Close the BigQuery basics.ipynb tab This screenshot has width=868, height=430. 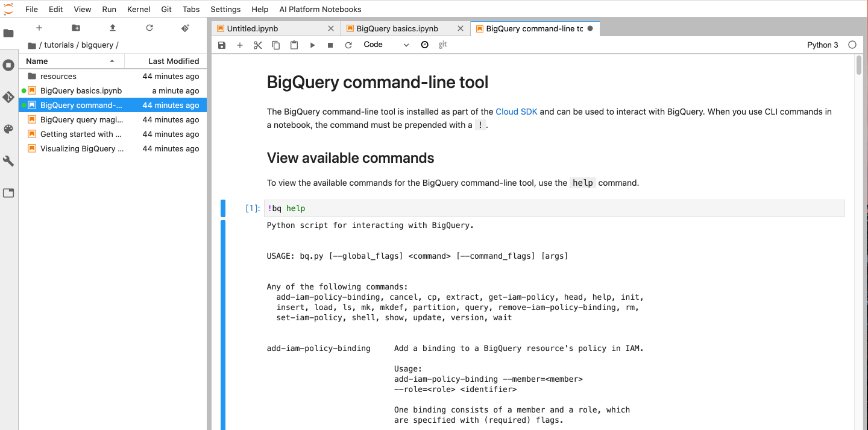pos(461,28)
